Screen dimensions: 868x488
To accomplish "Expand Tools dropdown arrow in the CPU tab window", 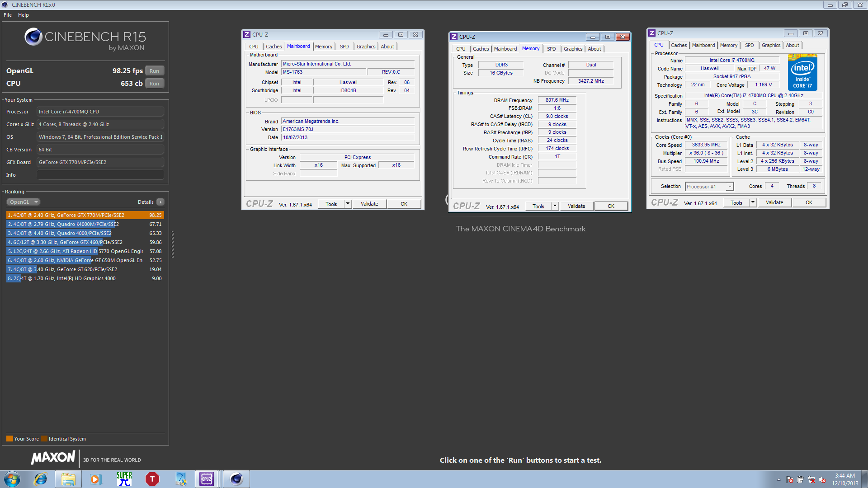I will click(753, 202).
